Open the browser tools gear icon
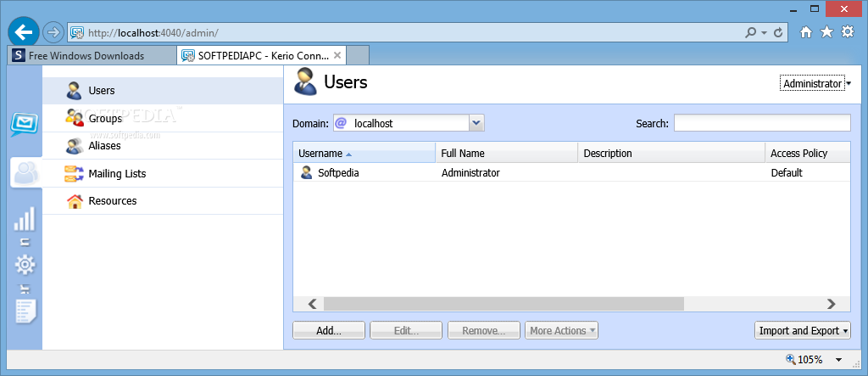868x376 pixels. coord(848,31)
